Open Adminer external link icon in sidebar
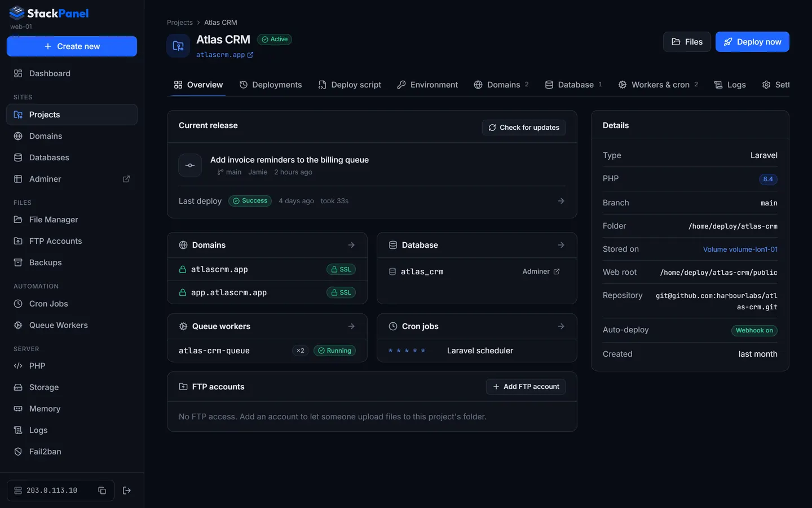The width and height of the screenshot is (812, 508). [126, 179]
